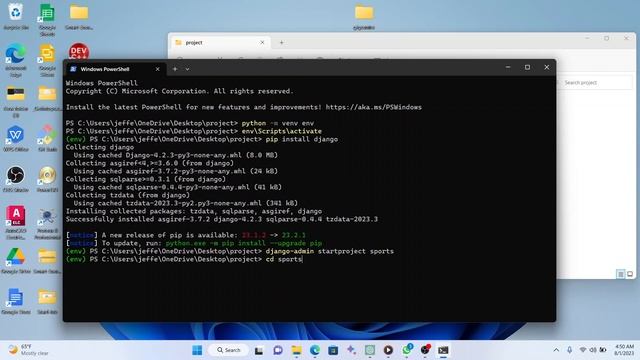The image size is (640, 360).
Task: Open the WPS Office desktop shortcut
Action: pyautogui.click(x=16, y=139)
